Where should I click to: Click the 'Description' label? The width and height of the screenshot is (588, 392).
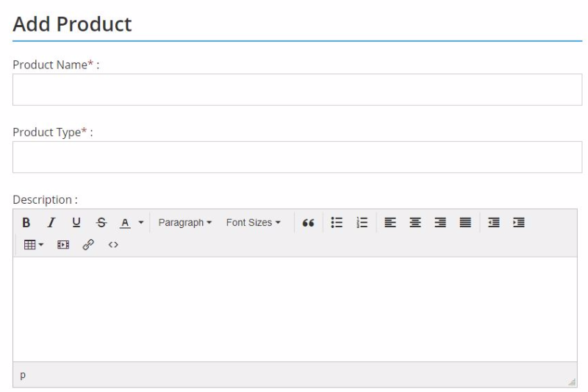point(45,199)
